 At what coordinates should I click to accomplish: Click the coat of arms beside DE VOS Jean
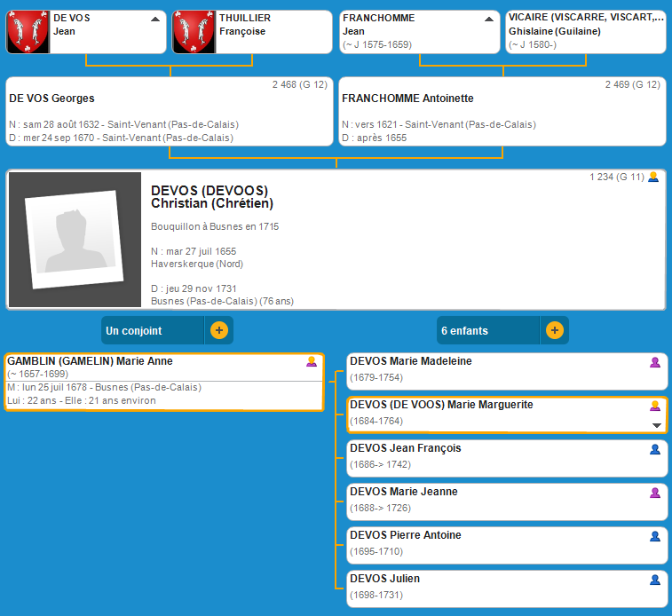coord(28,33)
